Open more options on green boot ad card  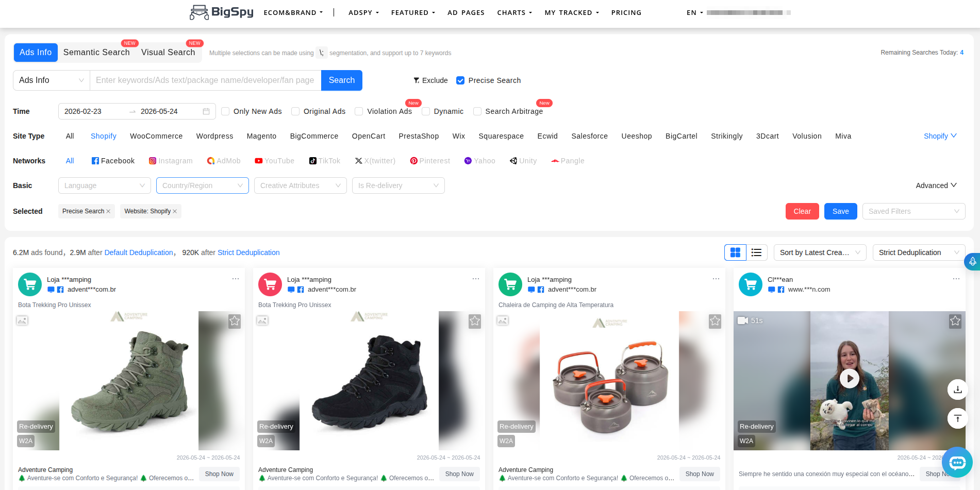(236, 279)
